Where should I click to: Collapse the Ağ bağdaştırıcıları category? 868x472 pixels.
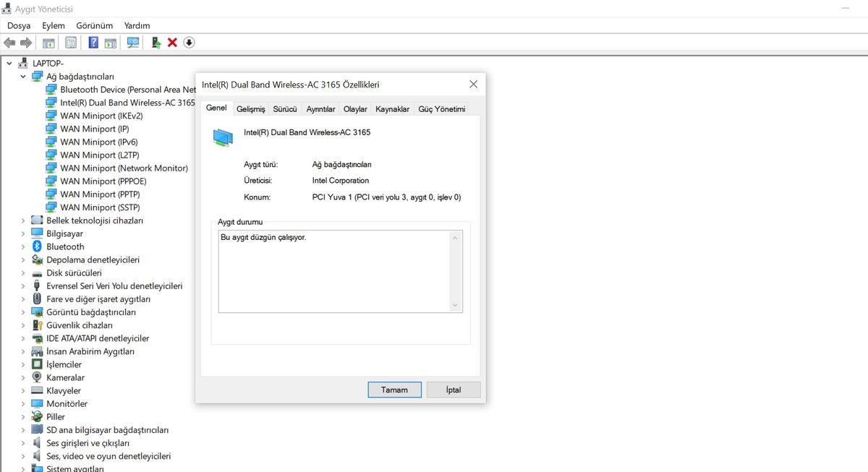[x=22, y=76]
